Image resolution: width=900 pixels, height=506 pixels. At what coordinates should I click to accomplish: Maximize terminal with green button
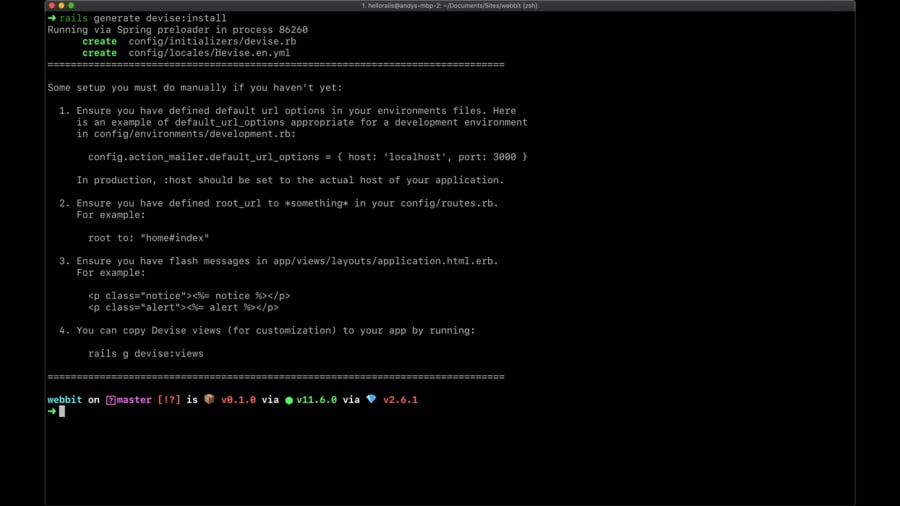coord(71,5)
